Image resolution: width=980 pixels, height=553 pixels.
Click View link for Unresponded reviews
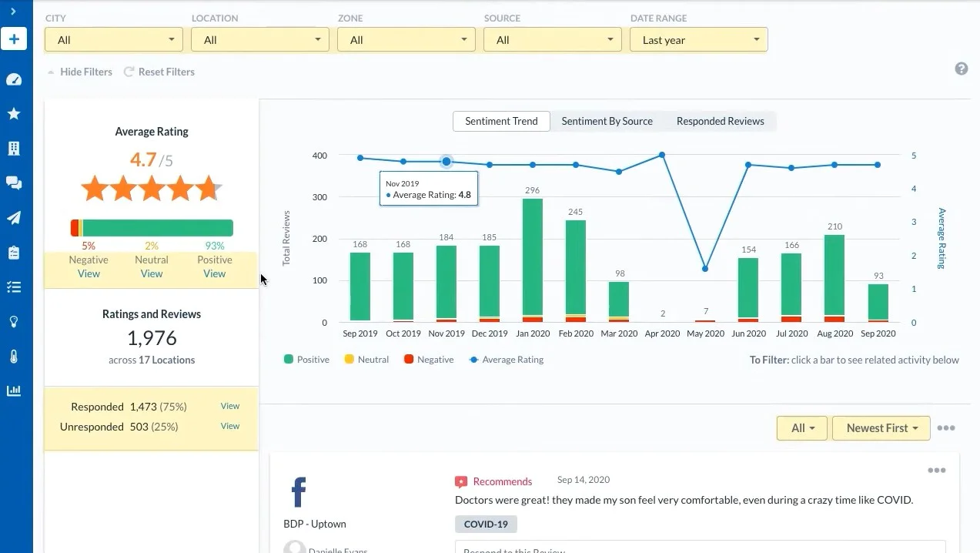230,426
